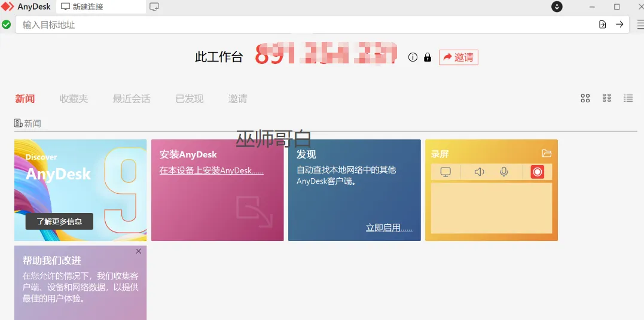Switch to the 已发现 tab

[x=190, y=99]
